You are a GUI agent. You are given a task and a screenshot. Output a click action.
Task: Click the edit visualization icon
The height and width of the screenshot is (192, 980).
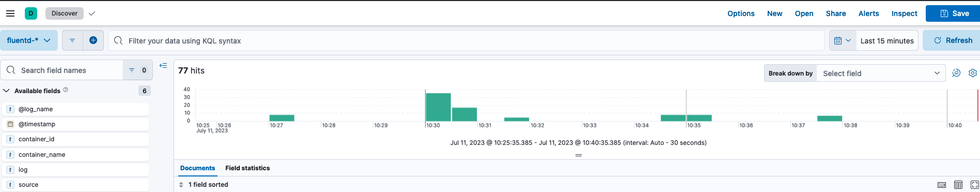click(x=956, y=73)
